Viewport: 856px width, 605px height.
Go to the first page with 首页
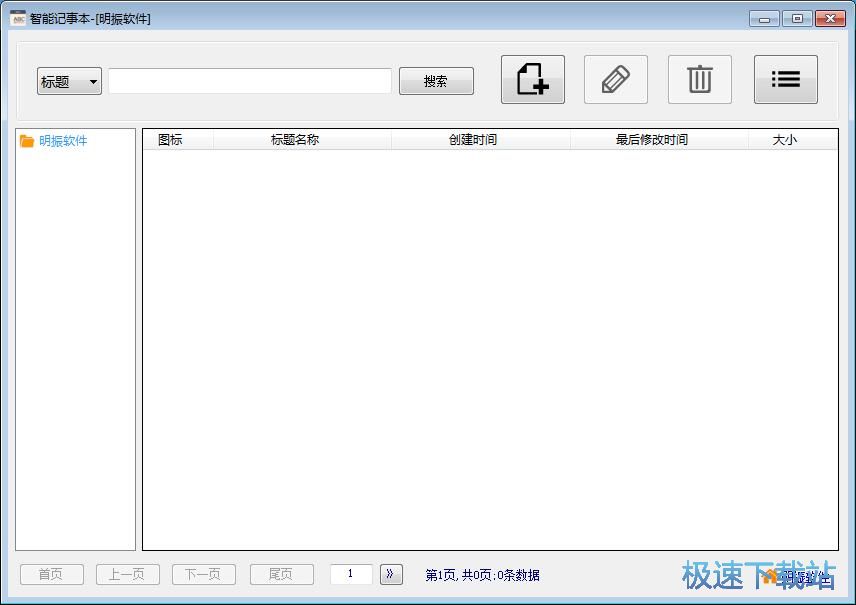52,574
